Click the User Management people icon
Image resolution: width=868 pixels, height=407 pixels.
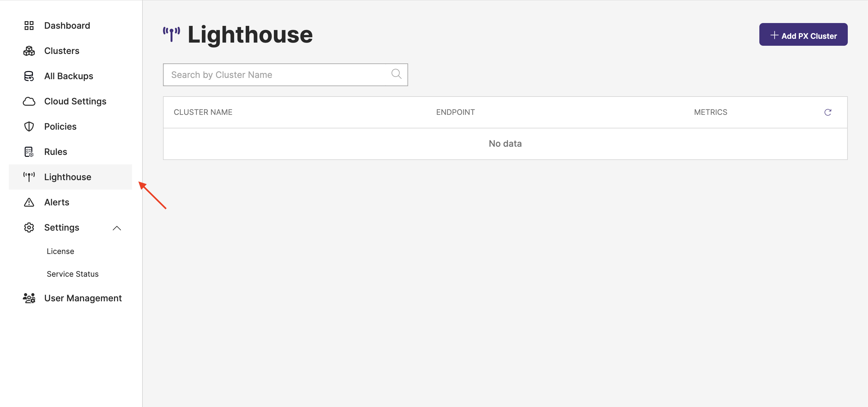click(29, 298)
